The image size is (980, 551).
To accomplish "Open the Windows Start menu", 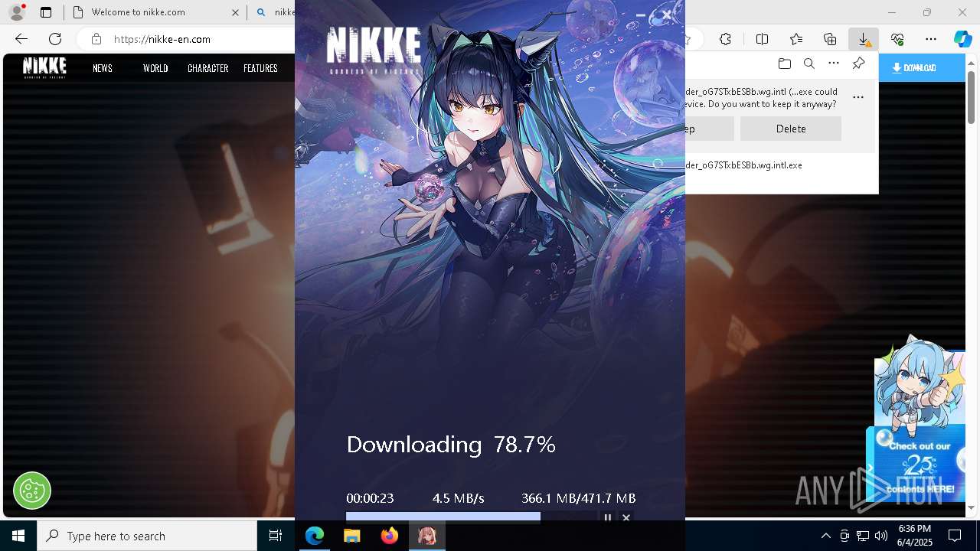I will coord(18,536).
